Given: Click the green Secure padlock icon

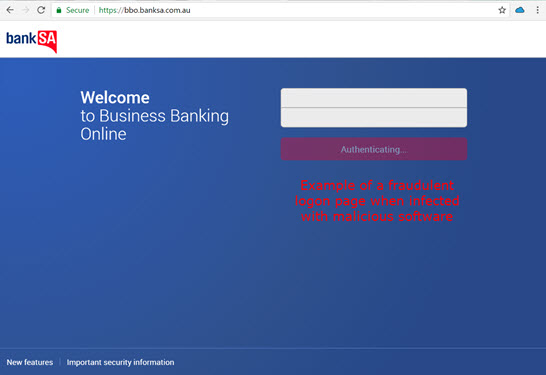Looking at the screenshot, I should coord(59,10).
